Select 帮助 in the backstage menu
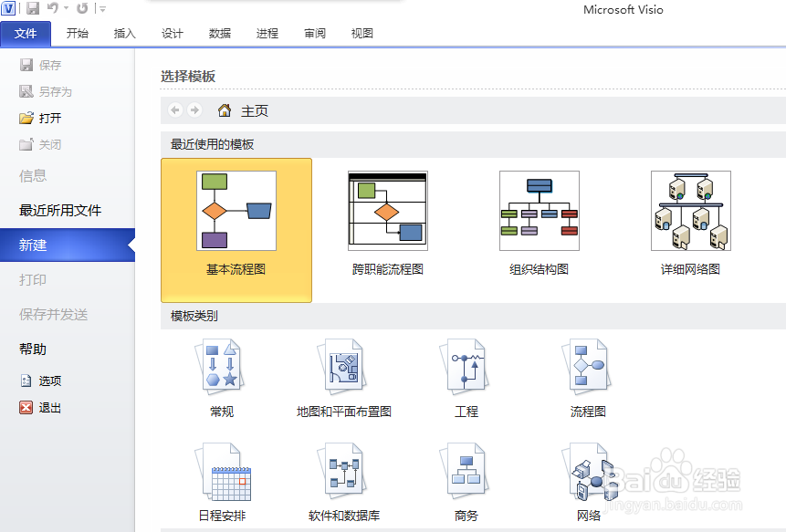 (x=33, y=349)
